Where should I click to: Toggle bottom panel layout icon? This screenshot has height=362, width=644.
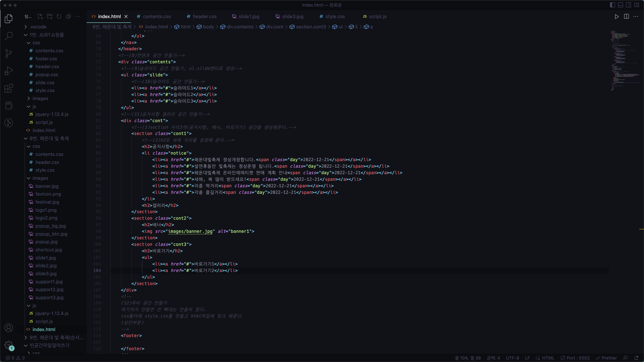pyautogui.click(x=621, y=5)
